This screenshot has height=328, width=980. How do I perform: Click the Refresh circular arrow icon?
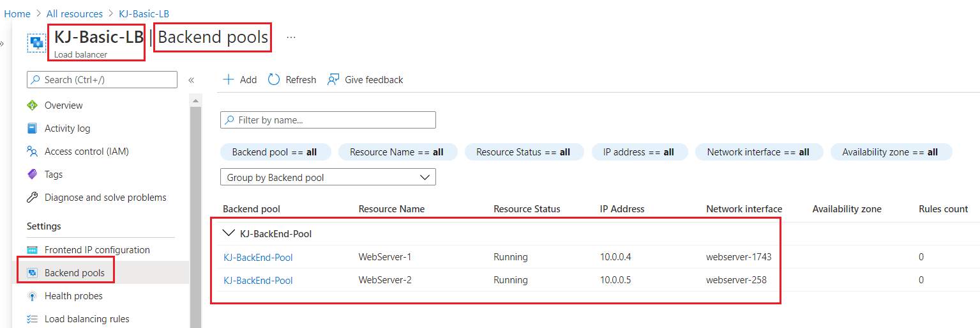click(x=274, y=79)
